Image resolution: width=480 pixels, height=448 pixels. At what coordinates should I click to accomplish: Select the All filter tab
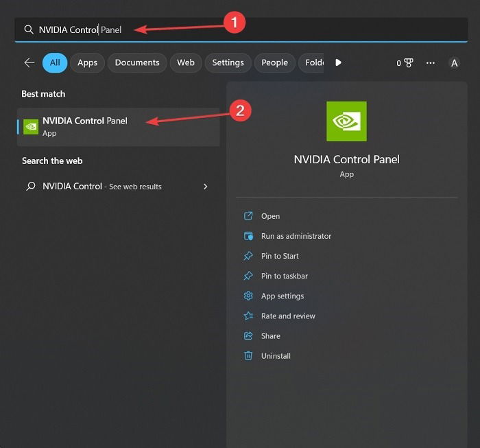click(x=55, y=63)
